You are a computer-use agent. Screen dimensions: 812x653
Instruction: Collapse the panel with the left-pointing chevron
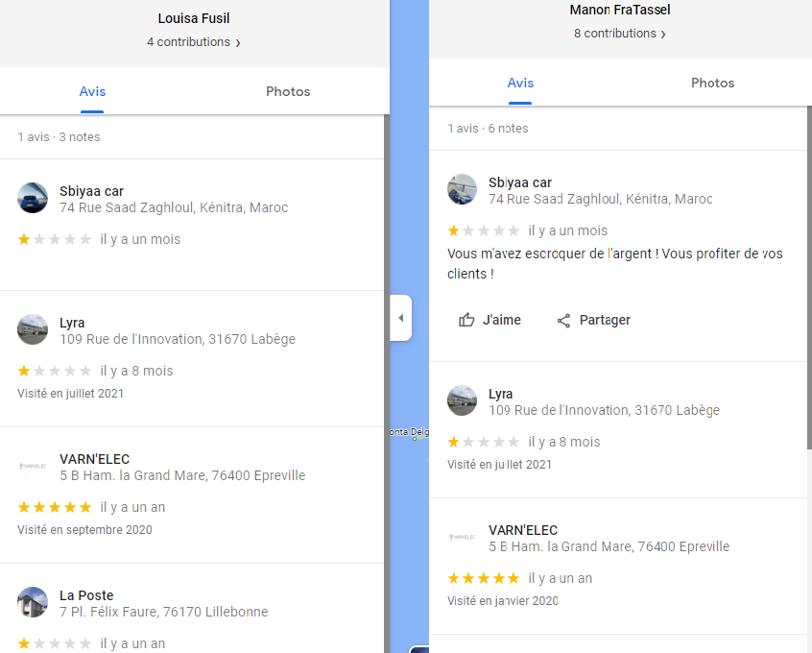pyautogui.click(x=400, y=317)
